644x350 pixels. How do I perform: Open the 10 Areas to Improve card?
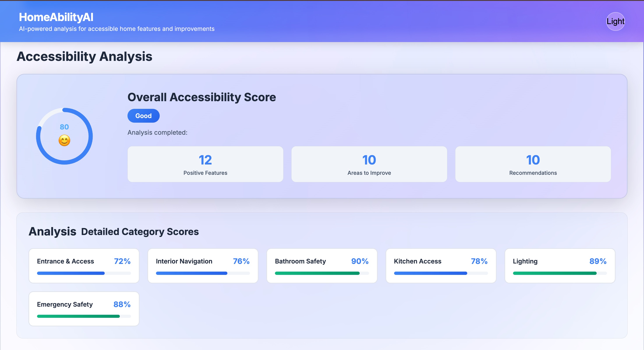click(x=369, y=164)
